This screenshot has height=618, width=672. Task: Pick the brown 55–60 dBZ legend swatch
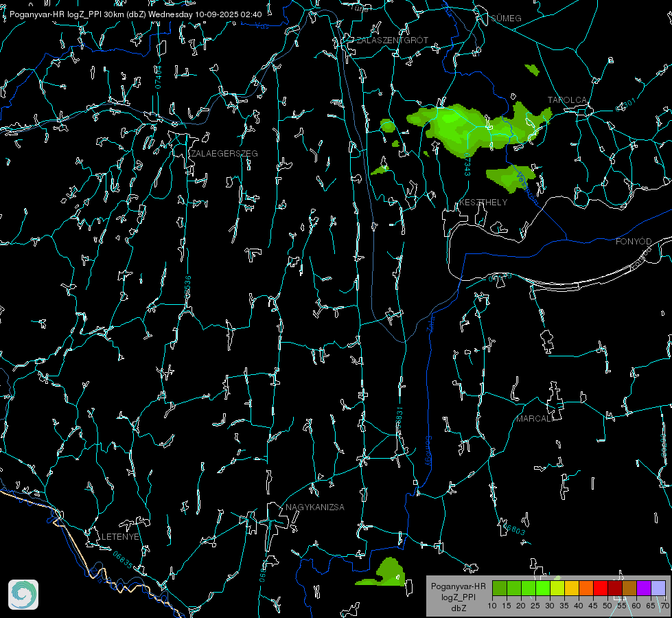coord(629,588)
